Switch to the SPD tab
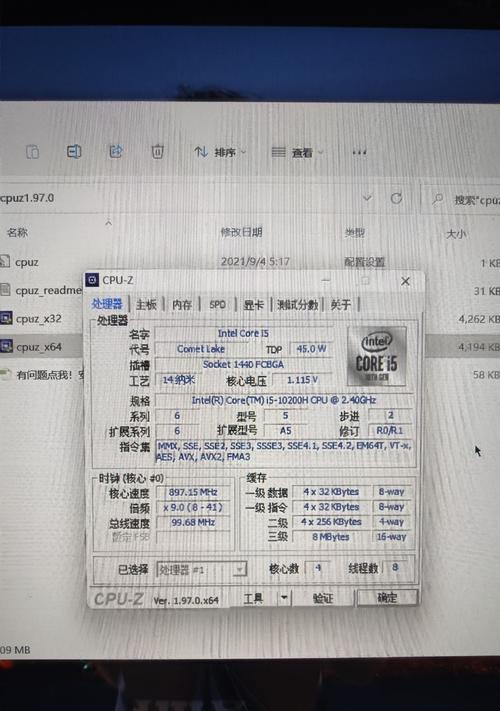The image size is (500, 711). pyautogui.click(x=218, y=305)
